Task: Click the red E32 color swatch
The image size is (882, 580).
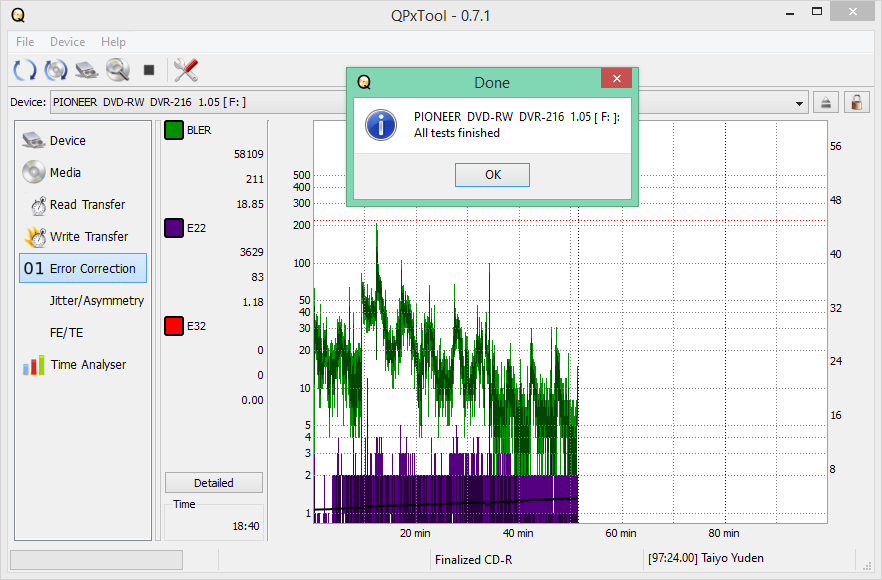Action: (174, 326)
